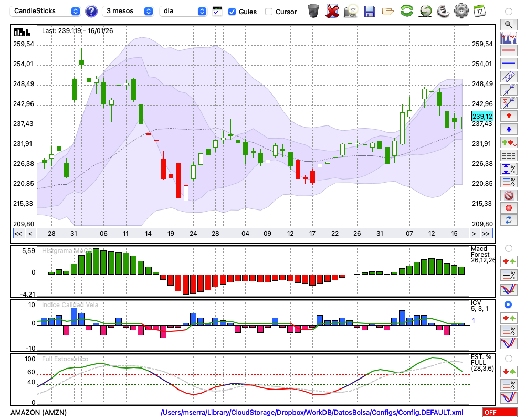This screenshot has width=525, height=420.
Task: Enable the Cursor checkbox
Action: tap(269, 12)
